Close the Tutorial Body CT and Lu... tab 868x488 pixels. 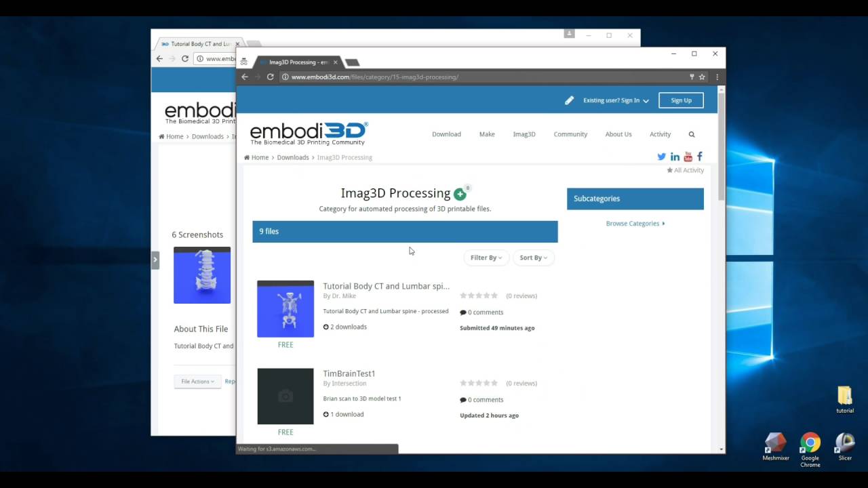[x=237, y=44]
